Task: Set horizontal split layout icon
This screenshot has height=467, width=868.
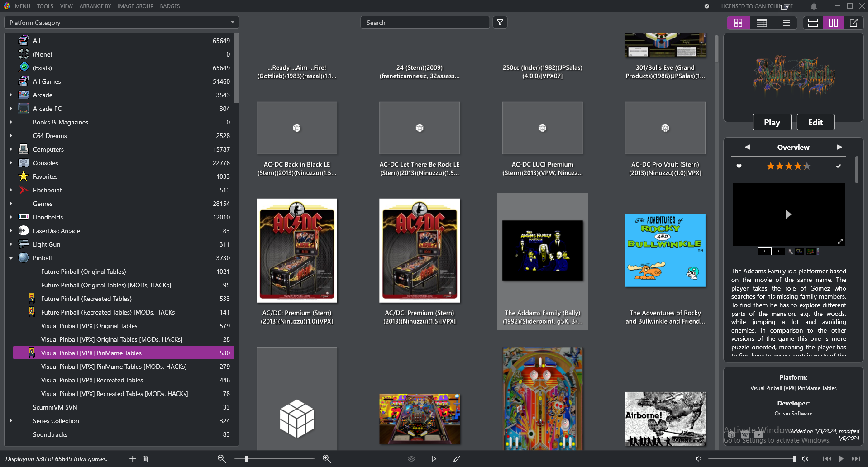Action: point(813,23)
